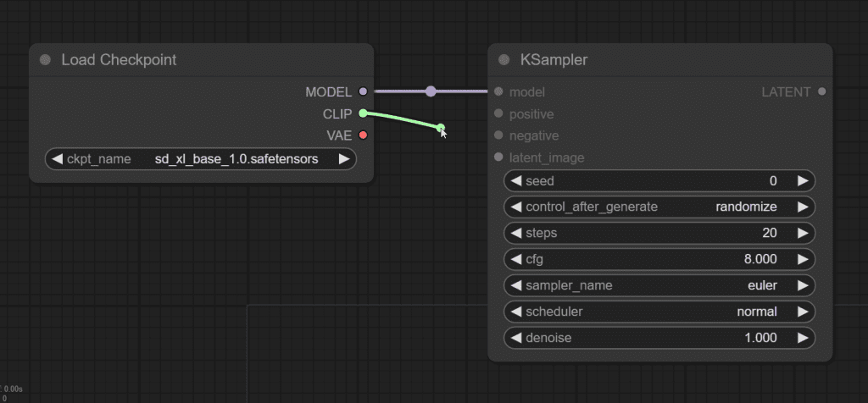Decrease the seed value with left arrow
Viewport: 868px width, 403px height.
515,180
